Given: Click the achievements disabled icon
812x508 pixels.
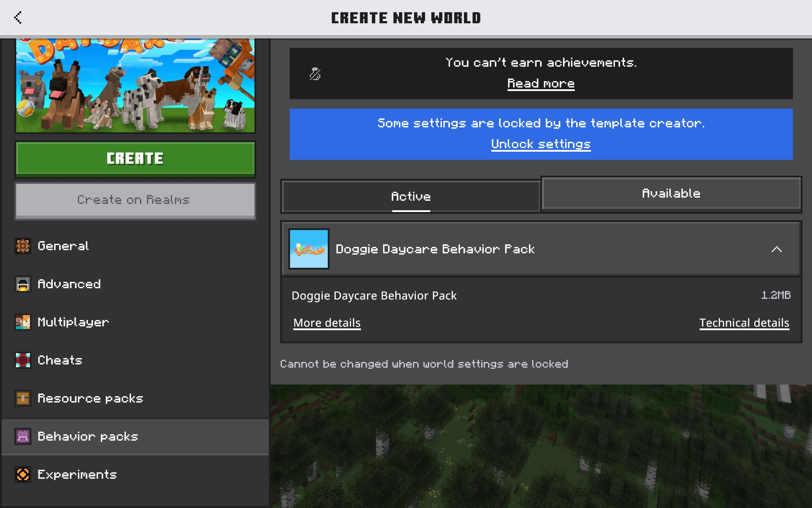Looking at the screenshot, I should click(x=315, y=74).
